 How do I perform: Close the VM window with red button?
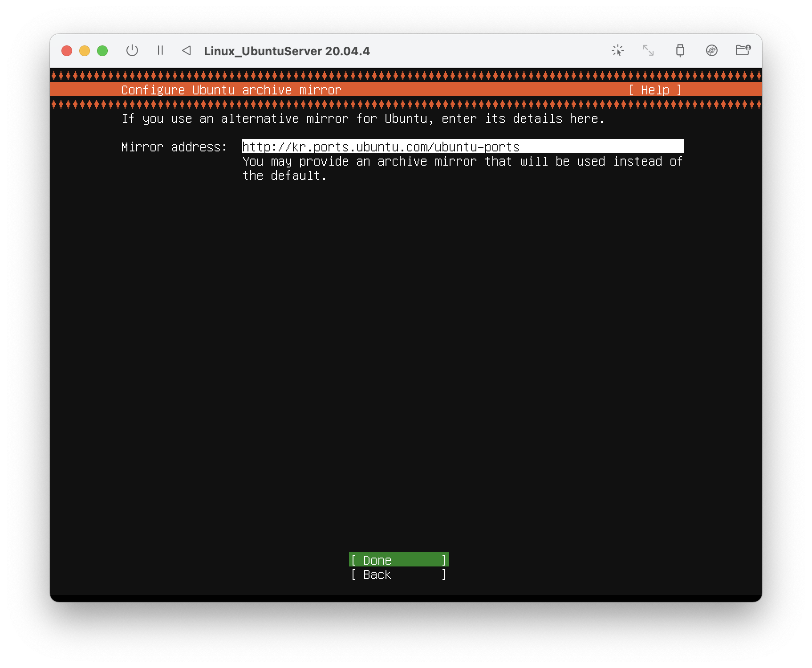(67, 51)
